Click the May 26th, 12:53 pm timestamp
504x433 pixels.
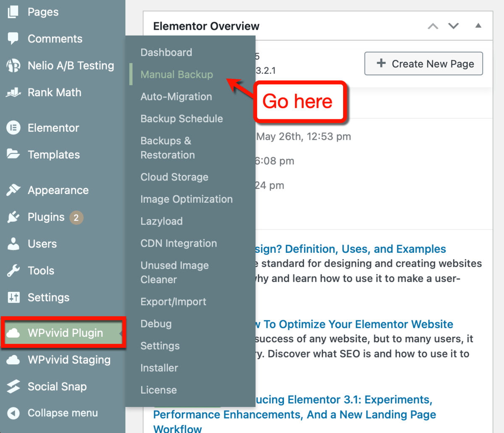pyautogui.click(x=304, y=136)
